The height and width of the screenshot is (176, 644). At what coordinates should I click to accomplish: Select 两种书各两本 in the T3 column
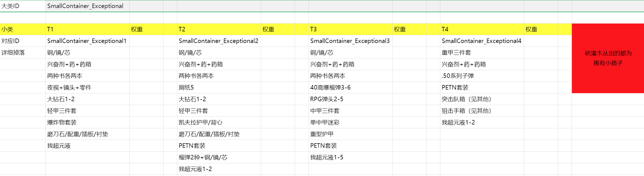coord(350,76)
